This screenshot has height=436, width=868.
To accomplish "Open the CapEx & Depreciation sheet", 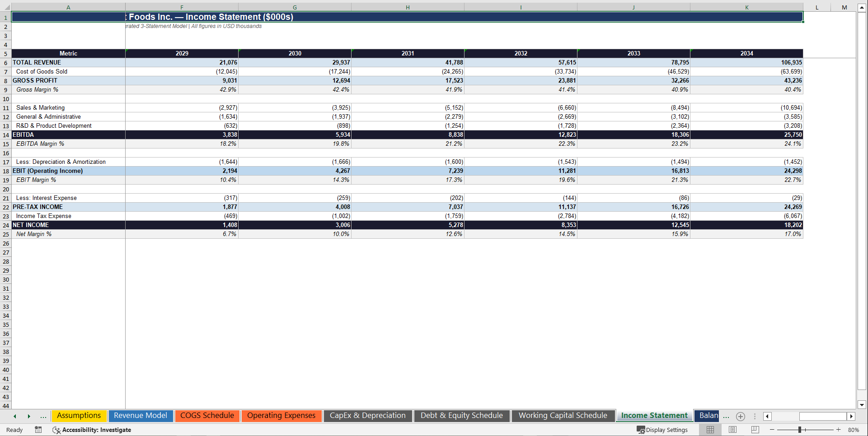I will pos(368,415).
